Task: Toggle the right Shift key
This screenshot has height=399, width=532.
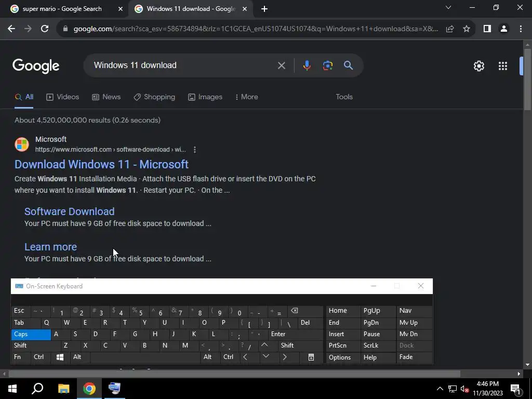Action: pos(300,345)
